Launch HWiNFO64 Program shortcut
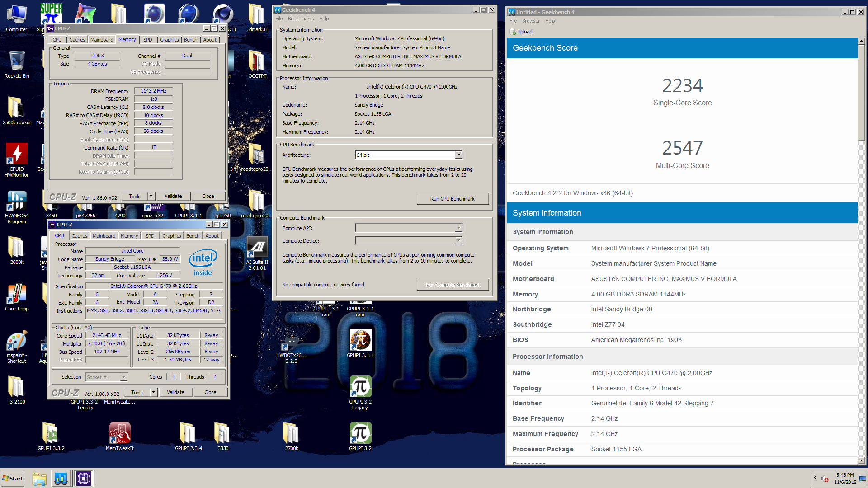868x488 pixels. pyautogui.click(x=17, y=207)
